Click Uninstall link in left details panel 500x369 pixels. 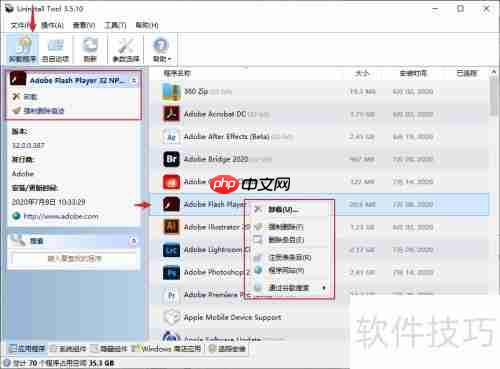pyautogui.click(x=30, y=97)
